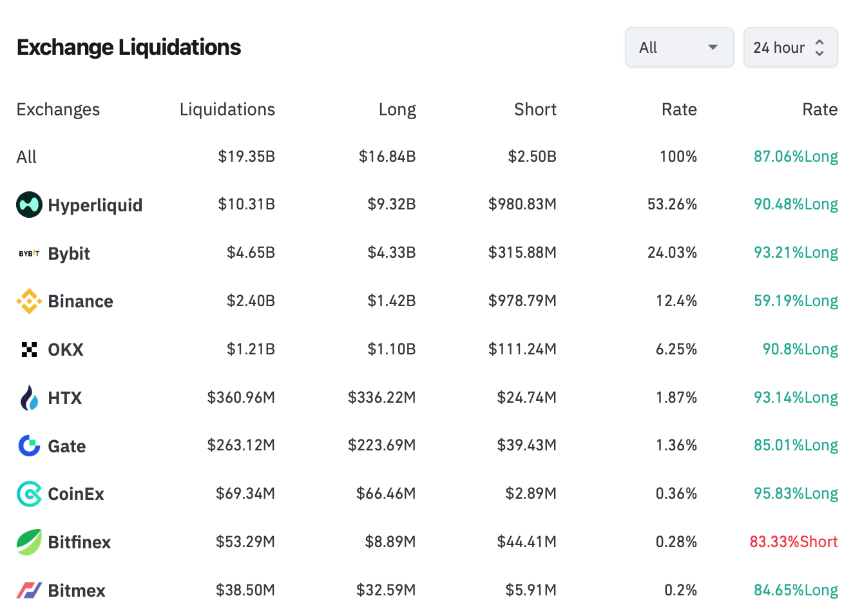This screenshot has height=616, width=853.
Task: Click the Hyperliquid exchange logo icon
Action: 29,205
